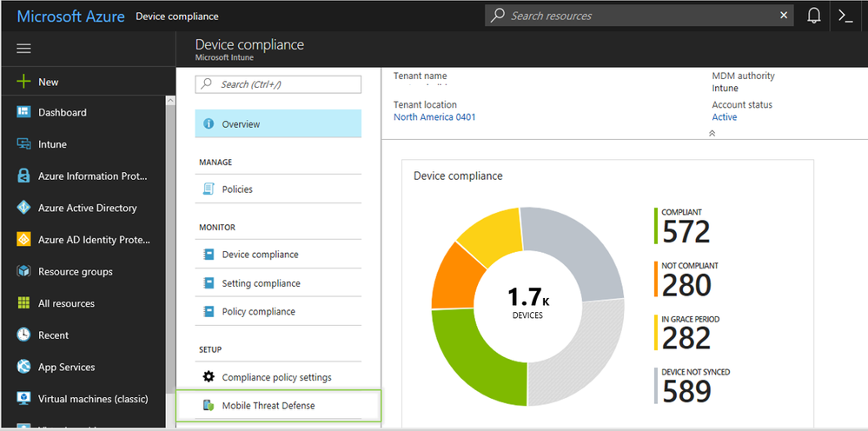Click the In Grace Period 282 count

pos(686,338)
